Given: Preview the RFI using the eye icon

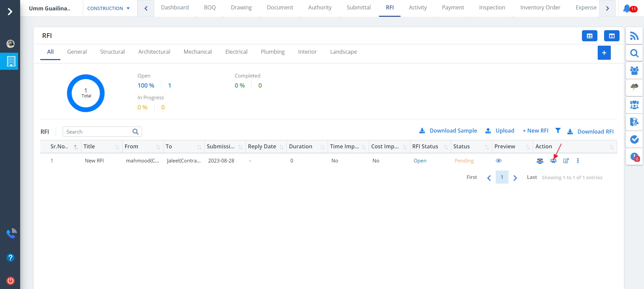Looking at the screenshot, I should [498, 161].
